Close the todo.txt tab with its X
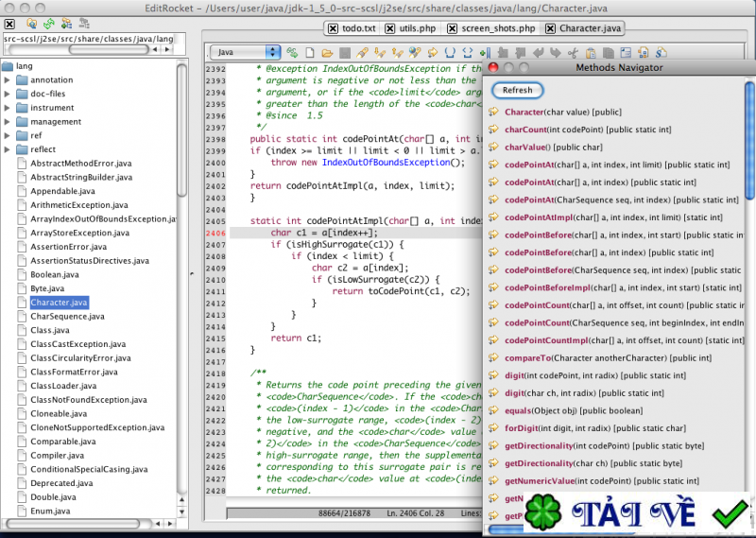This screenshot has height=538, width=756. click(331, 28)
